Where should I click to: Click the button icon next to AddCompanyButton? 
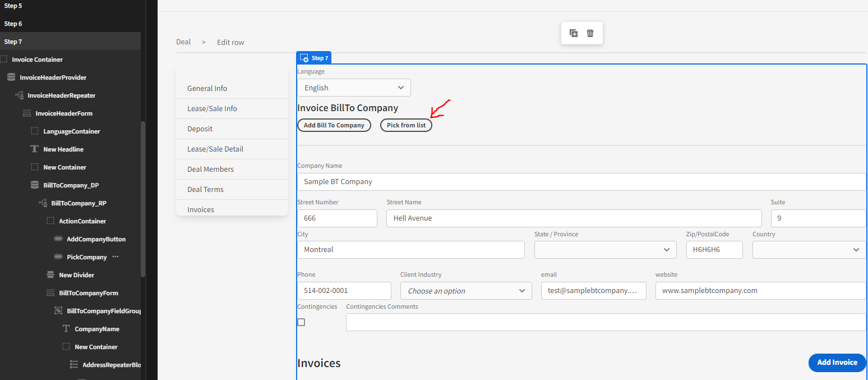[58, 239]
